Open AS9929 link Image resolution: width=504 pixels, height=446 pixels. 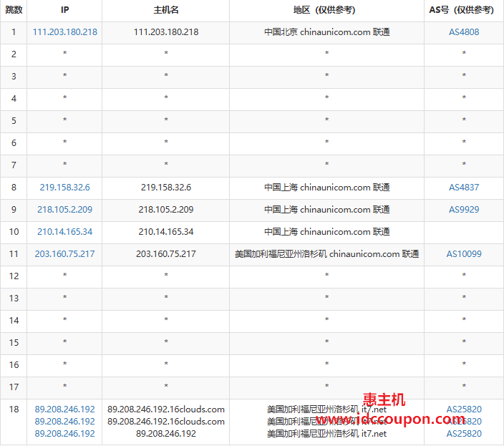pos(464,210)
